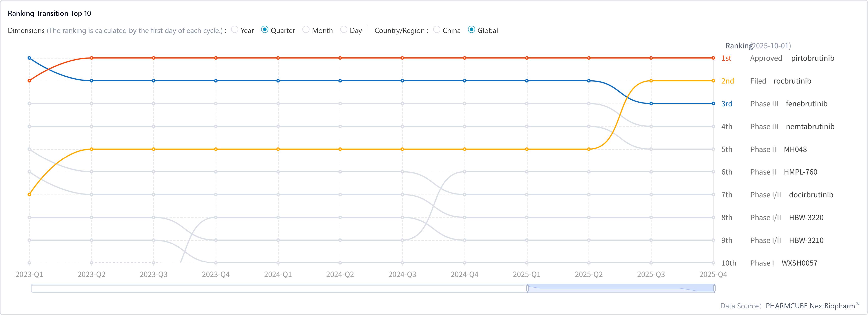Screen dimensions: 868x315
Task: Switch Country/Region to China
Action: point(437,30)
